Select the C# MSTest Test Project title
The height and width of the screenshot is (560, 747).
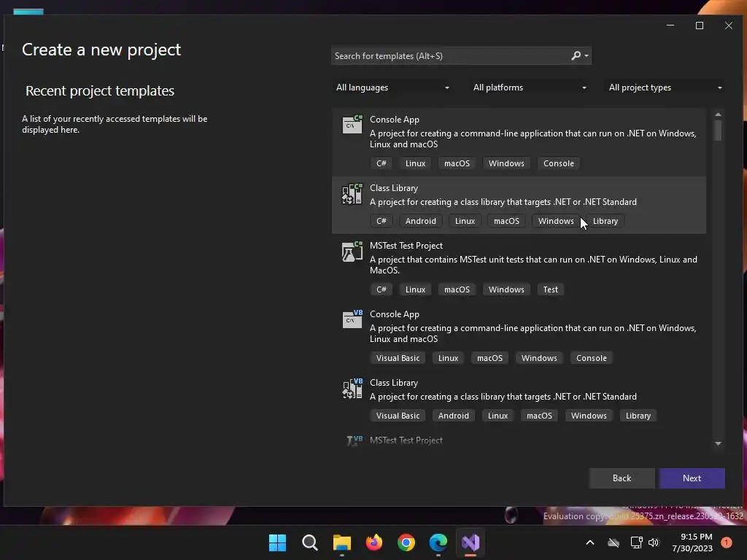[x=406, y=246]
